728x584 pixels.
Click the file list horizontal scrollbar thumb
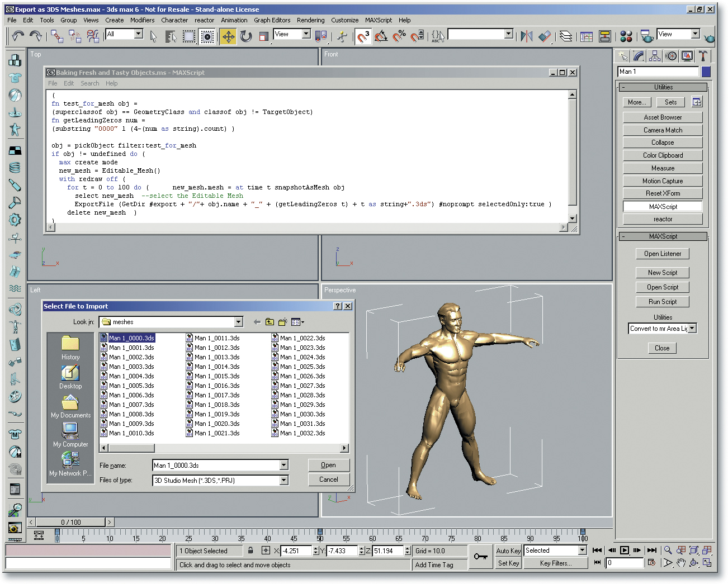click(131, 448)
